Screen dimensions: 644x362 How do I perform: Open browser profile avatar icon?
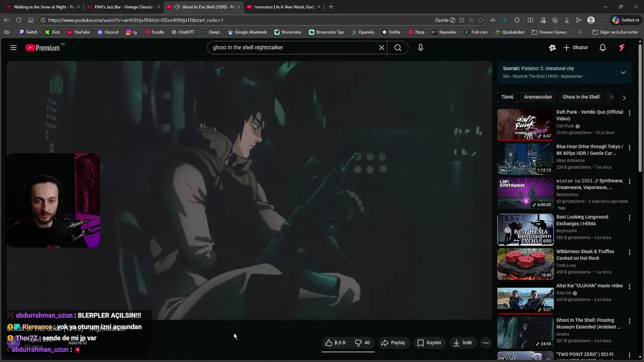(591, 20)
